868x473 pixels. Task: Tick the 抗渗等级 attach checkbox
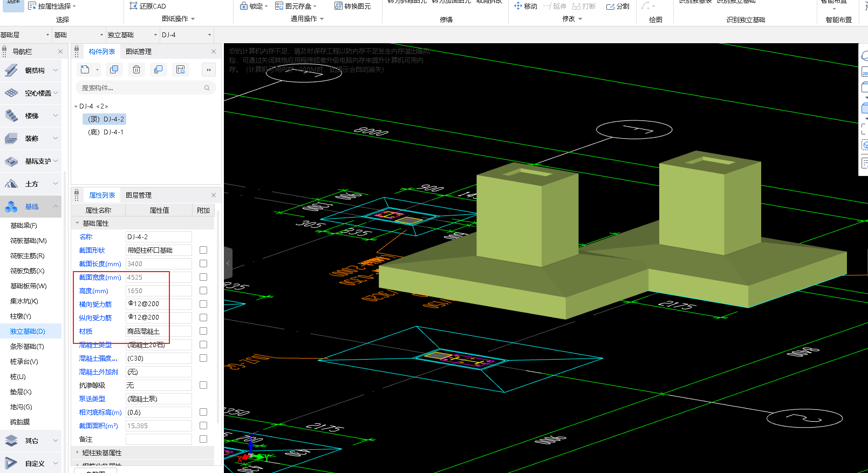click(203, 385)
